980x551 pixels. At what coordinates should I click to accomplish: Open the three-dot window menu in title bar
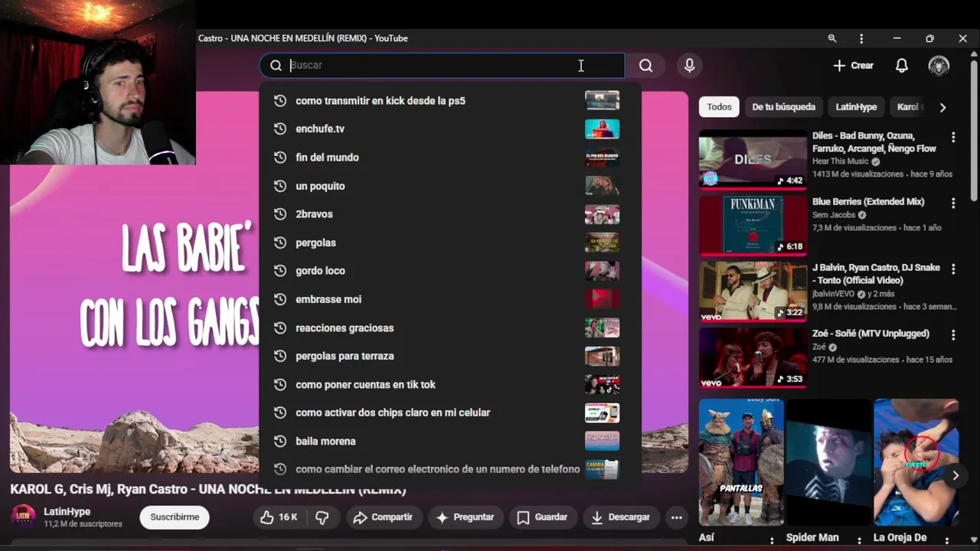tap(861, 38)
